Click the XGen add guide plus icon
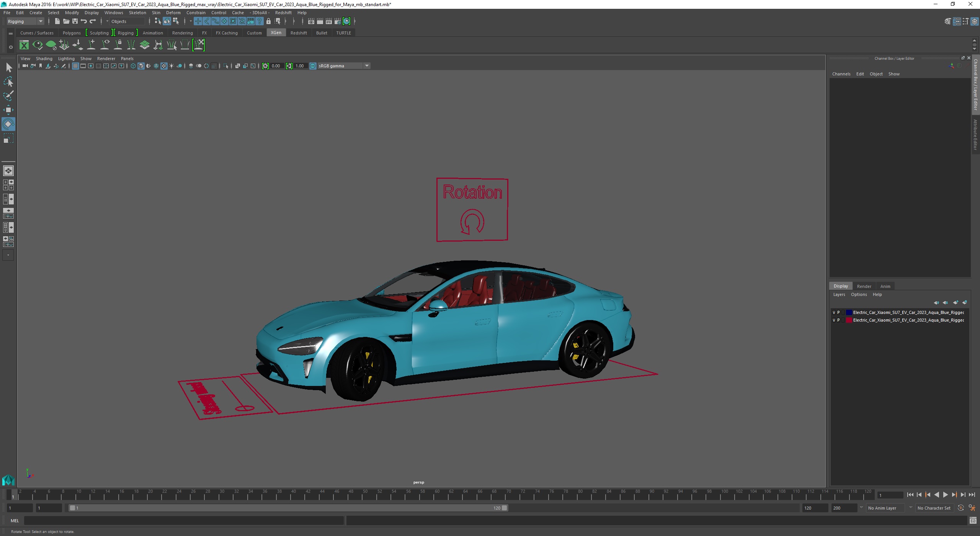 [91, 45]
